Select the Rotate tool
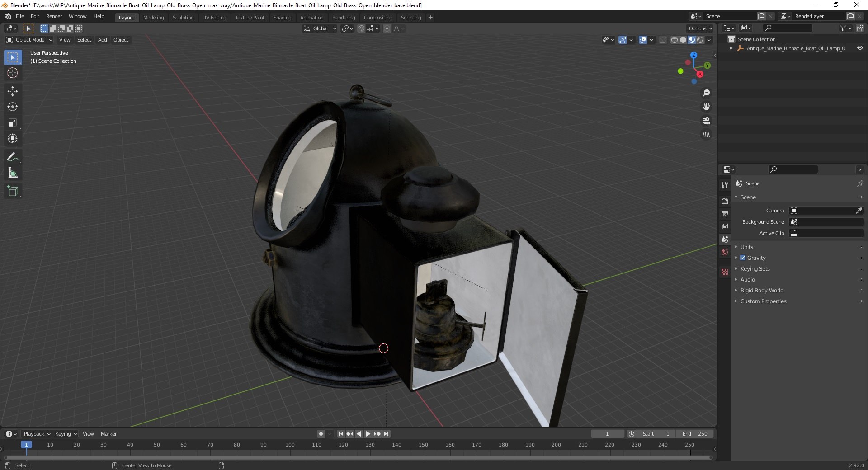This screenshot has width=868, height=470. (x=13, y=107)
